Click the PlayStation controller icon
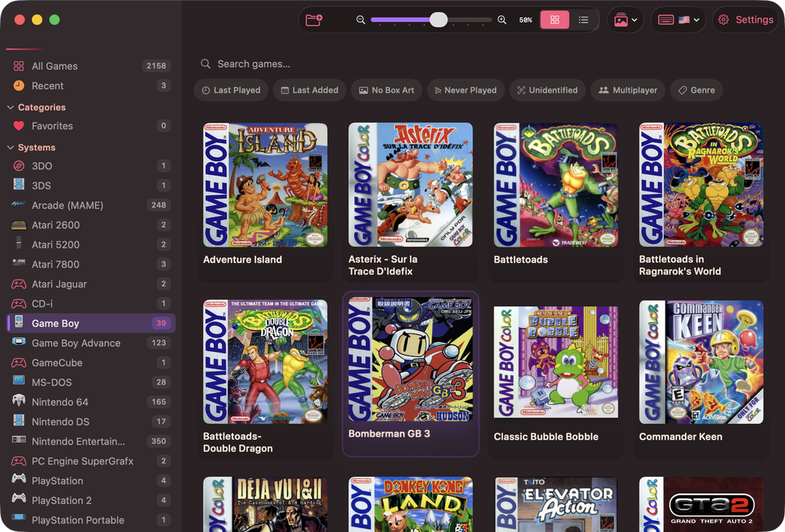This screenshot has height=532, width=785. point(18,479)
